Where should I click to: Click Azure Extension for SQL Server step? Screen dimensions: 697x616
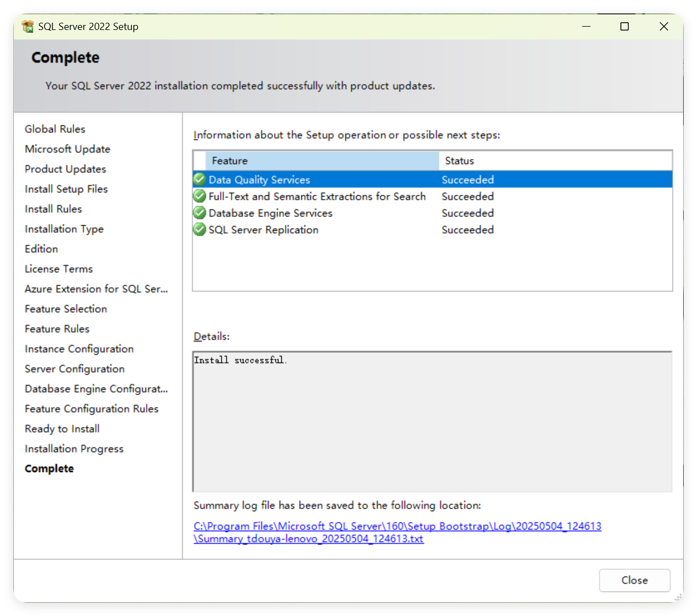coord(96,289)
